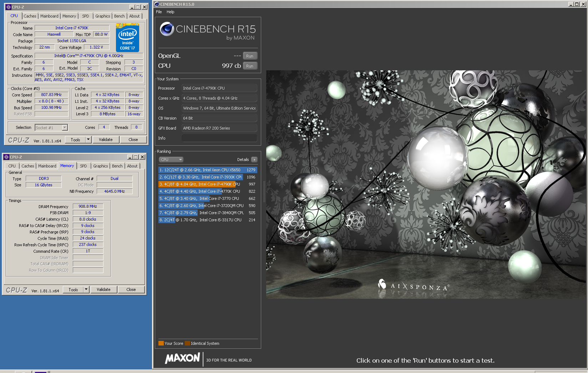Click the Cinebench title bar icon
Viewport: 588px width, 373px height.
pos(157,4)
